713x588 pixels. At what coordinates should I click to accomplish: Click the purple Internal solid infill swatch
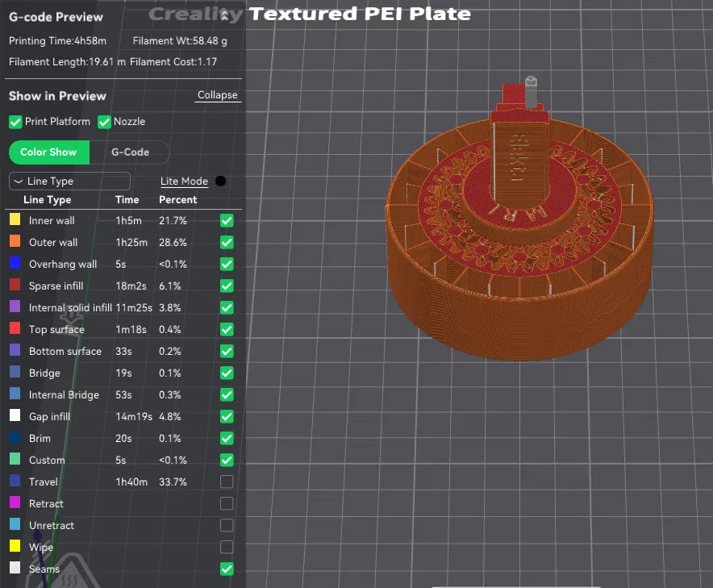click(x=15, y=306)
